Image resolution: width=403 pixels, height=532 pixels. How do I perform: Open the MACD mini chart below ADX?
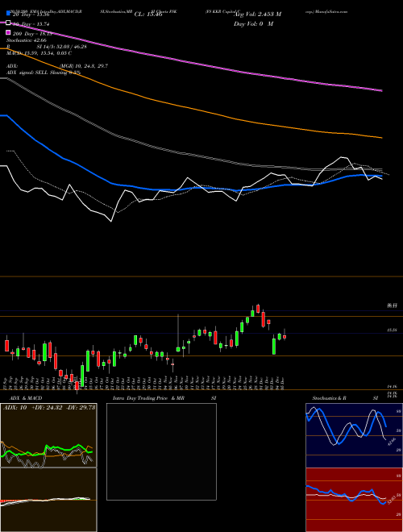pos(48,500)
